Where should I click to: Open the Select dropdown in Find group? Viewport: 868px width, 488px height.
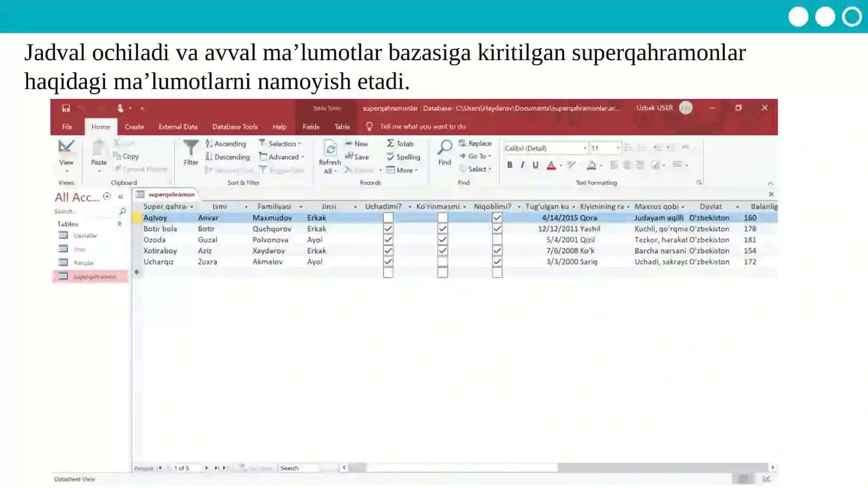(475, 169)
